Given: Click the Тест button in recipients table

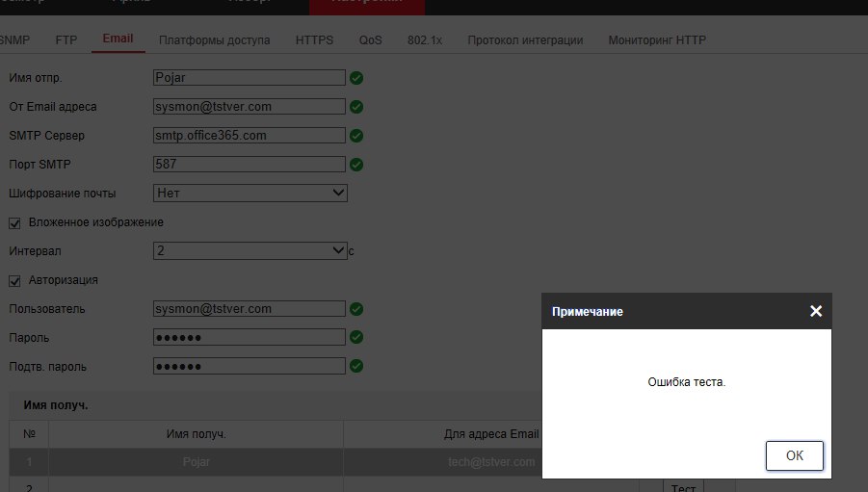Looking at the screenshot, I should click(x=683, y=487).
